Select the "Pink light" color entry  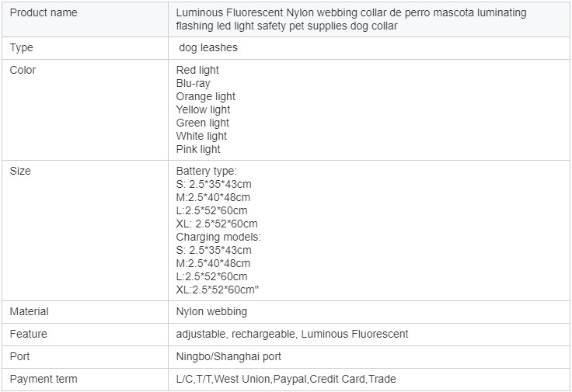click(198, 149)
